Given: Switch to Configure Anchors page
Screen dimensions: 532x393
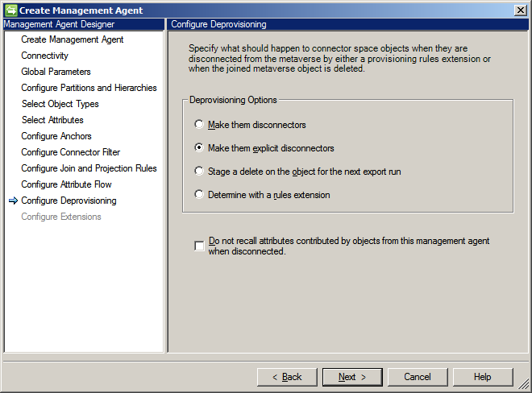Looking at the screenshot, I should pyautogui.click(x=56, y=136).
